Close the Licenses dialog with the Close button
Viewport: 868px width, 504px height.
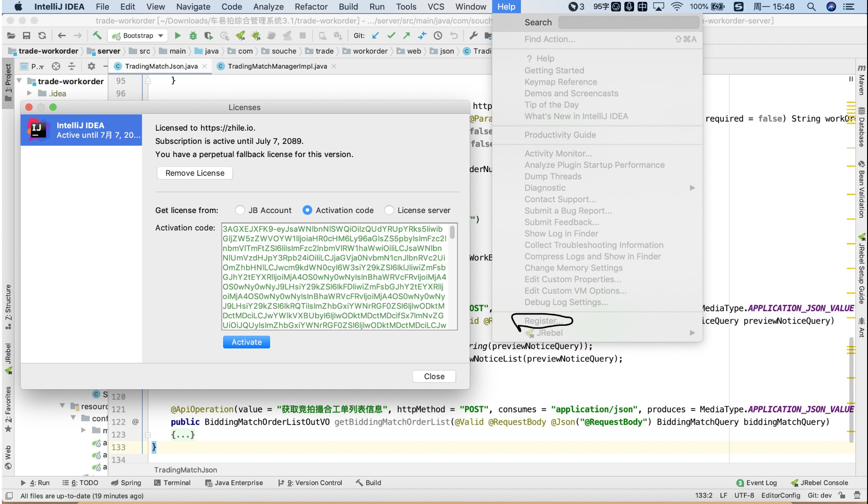coord(434,377)
